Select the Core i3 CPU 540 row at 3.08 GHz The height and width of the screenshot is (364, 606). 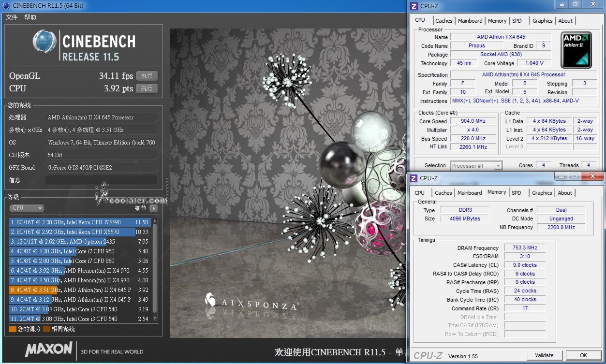pos(80,319)
